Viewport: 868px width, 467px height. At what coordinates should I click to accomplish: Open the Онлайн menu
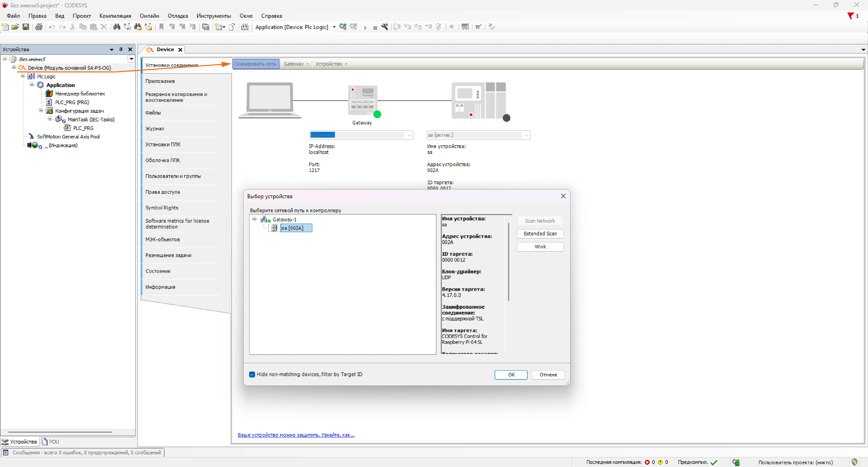(x=149, y=16)
